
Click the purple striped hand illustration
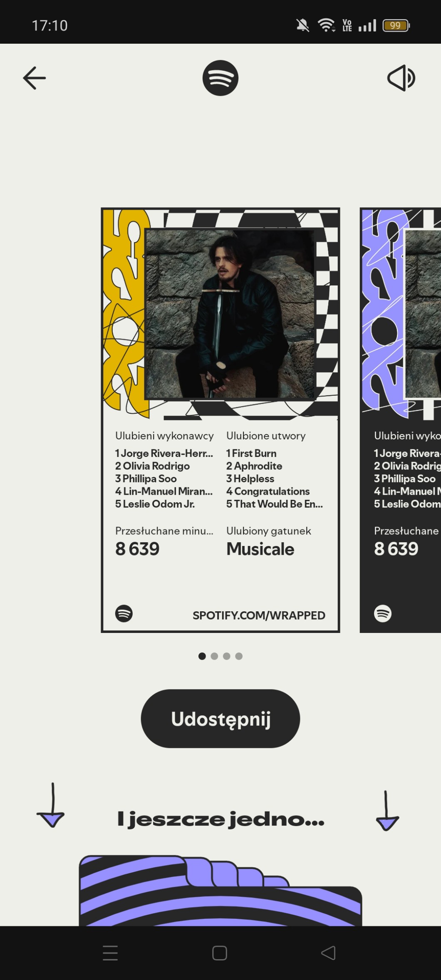[220, 891]
